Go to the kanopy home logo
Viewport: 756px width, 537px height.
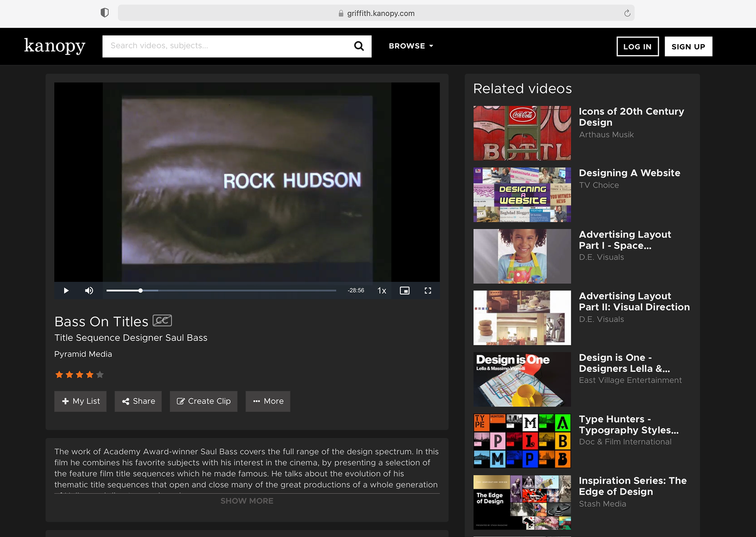[55, 46]
